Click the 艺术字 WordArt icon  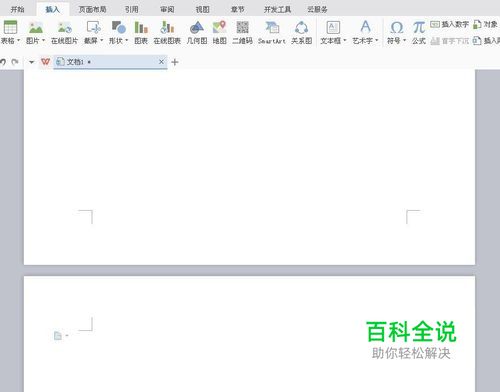(366, 27)
